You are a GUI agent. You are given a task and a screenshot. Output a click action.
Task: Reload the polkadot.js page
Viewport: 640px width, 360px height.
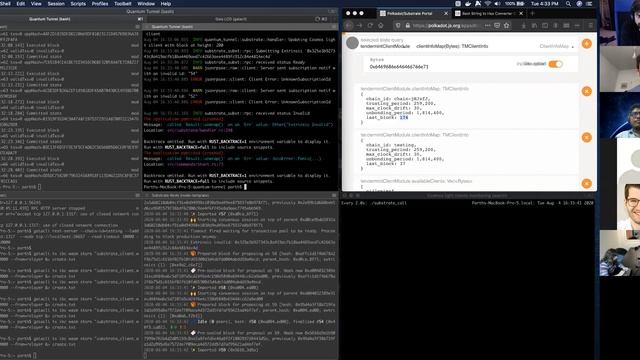[370, 25]
